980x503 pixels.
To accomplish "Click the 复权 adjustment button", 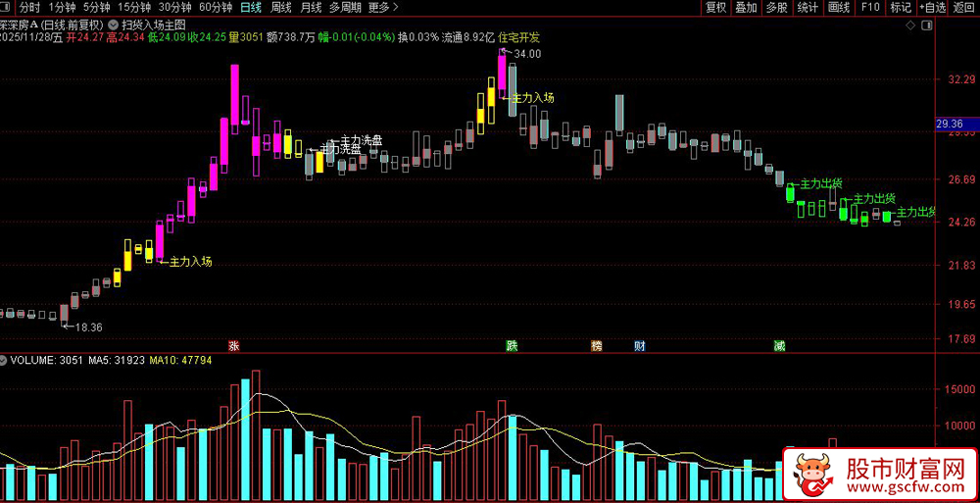I will click(715, 8).
